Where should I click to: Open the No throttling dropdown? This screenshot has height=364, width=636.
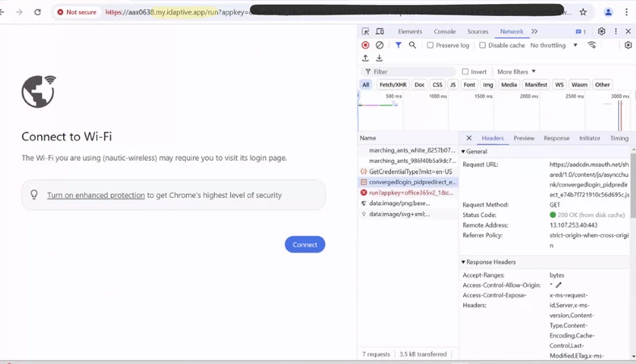(x=554, y=45)
